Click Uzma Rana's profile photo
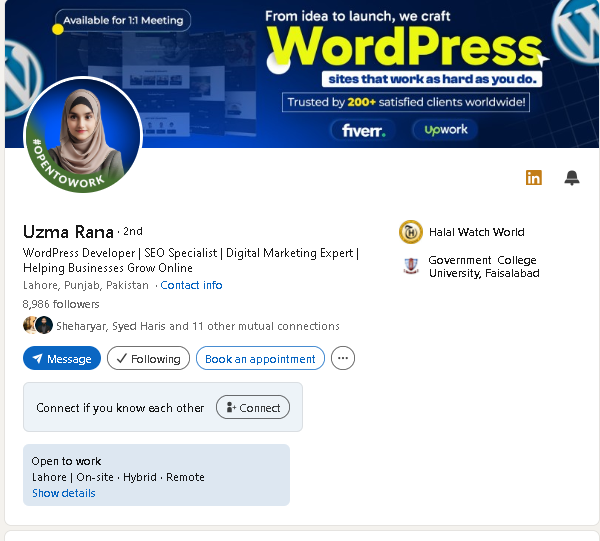The width and height of the screenshot is (600, 541). pos(83,135)
